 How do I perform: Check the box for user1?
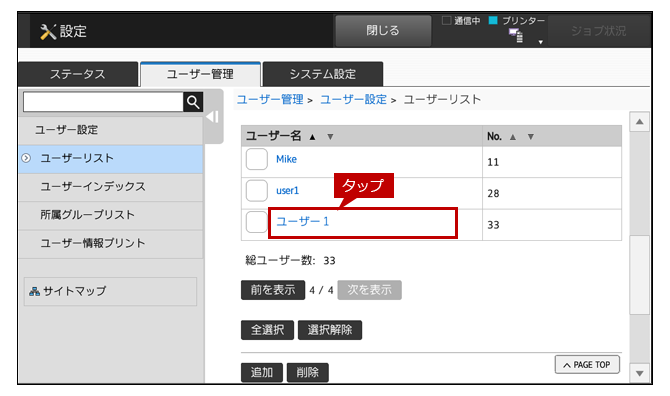point(257,191)
